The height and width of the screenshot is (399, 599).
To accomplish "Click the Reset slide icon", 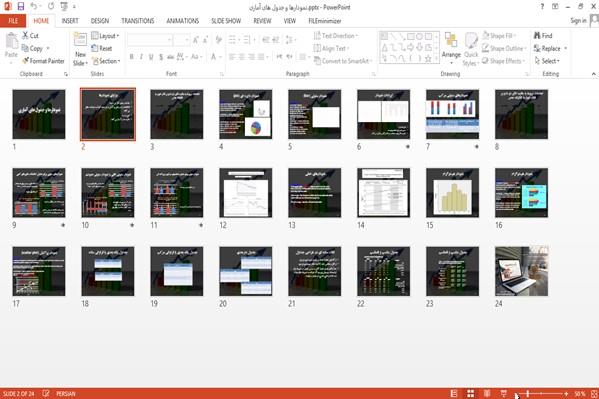I will coord(95,48).
